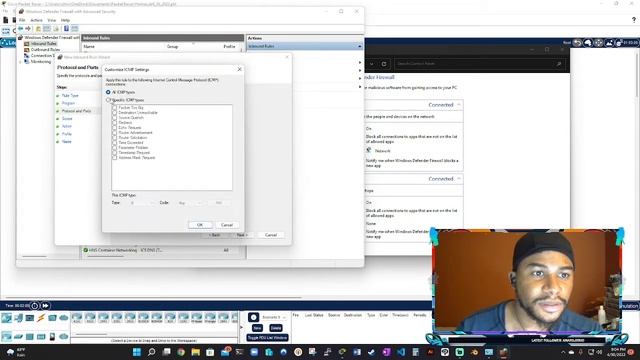Screen dimensions: 640x360
Task: Collapse the first Connected network section
Action: (459, 105)
